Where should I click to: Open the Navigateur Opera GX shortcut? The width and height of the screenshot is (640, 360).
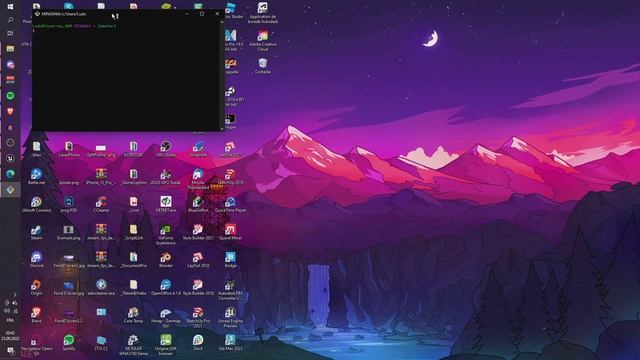pos(36,345)
